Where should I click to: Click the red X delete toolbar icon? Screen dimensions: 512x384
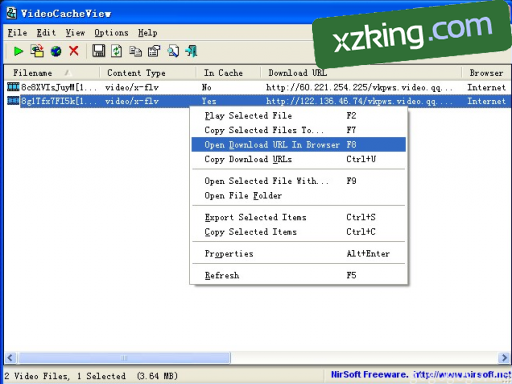point(74,51)
